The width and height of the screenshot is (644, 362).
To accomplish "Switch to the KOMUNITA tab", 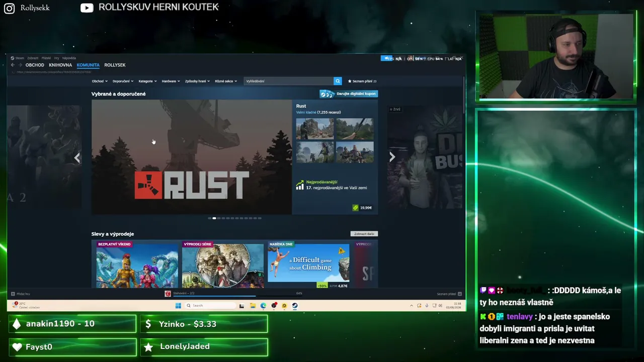I will pyautogui.click(x=88, y=65).
